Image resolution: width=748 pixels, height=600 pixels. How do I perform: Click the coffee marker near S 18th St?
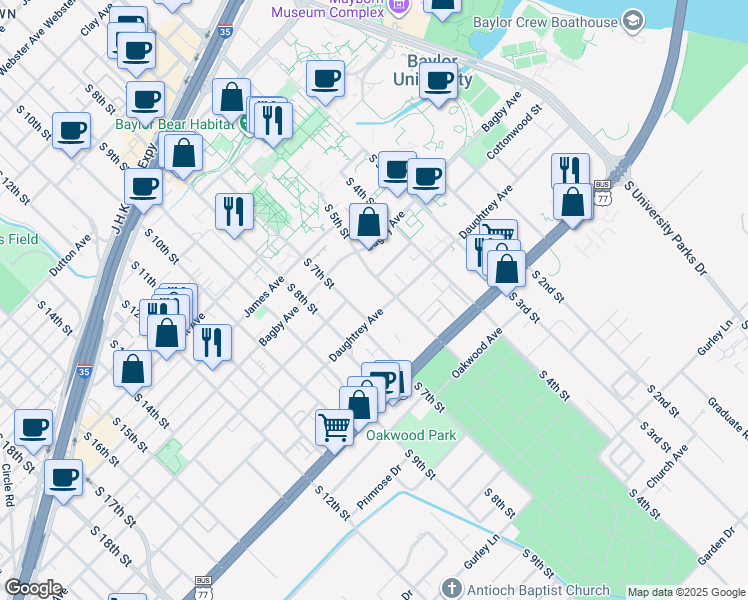pyautogui.click(x=33, y=427)
